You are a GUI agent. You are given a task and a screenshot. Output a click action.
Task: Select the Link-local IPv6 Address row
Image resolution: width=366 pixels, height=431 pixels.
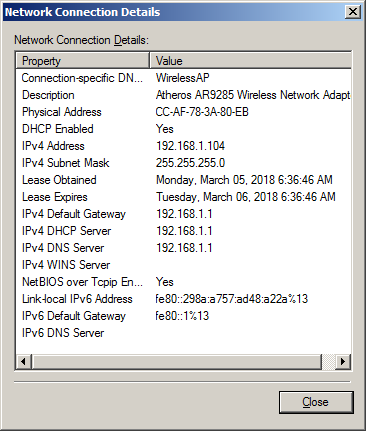click(x=183, y=299)
